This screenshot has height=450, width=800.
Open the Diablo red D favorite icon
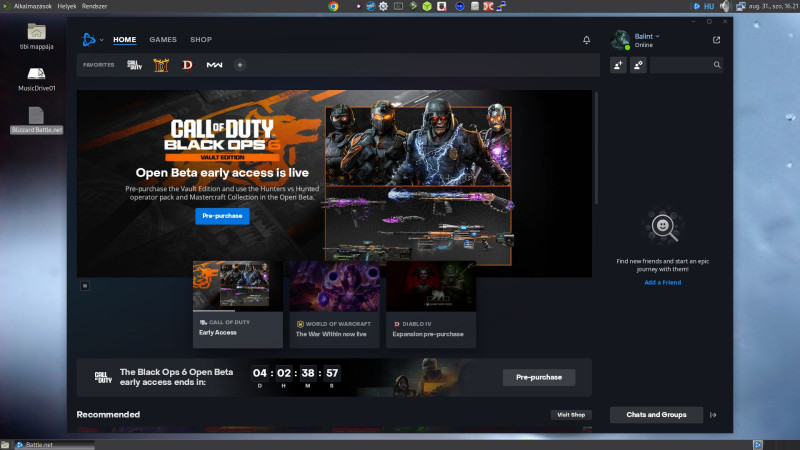187,65
